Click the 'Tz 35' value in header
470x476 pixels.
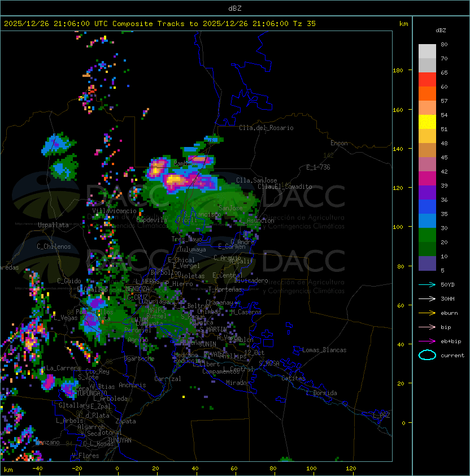[x=304, y=24]
